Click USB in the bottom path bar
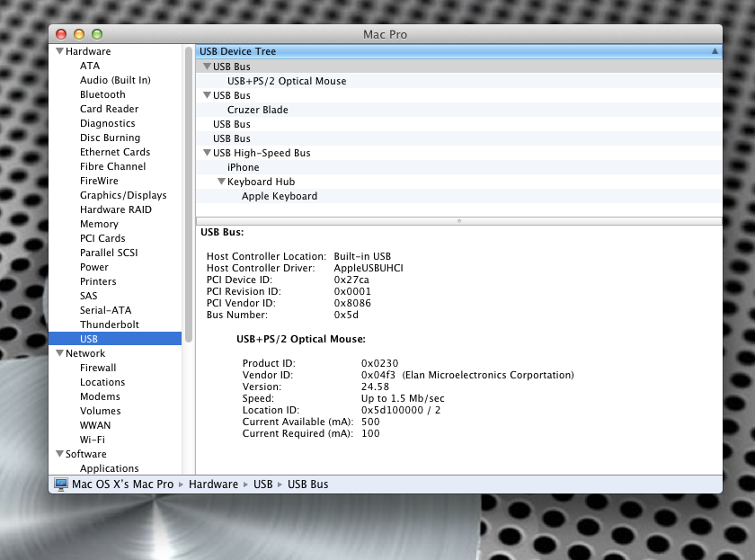Viewport: 755px width, 560px height. coord(262,484)
